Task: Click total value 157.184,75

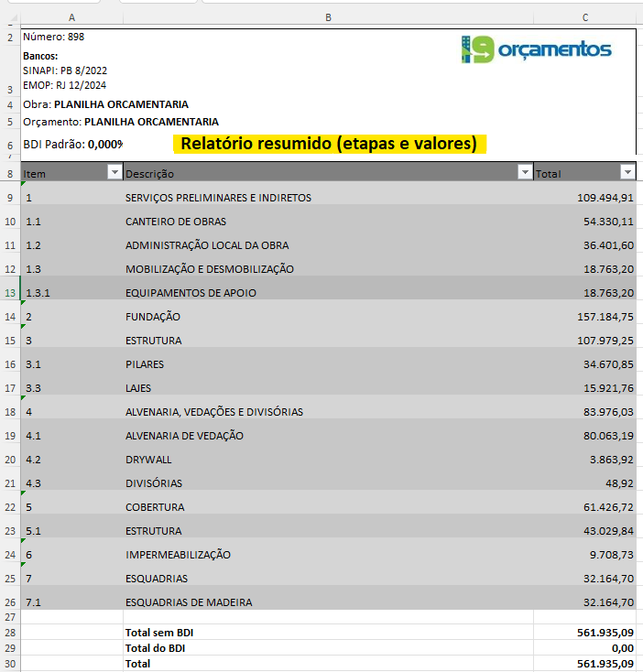Action: point(605,317)
